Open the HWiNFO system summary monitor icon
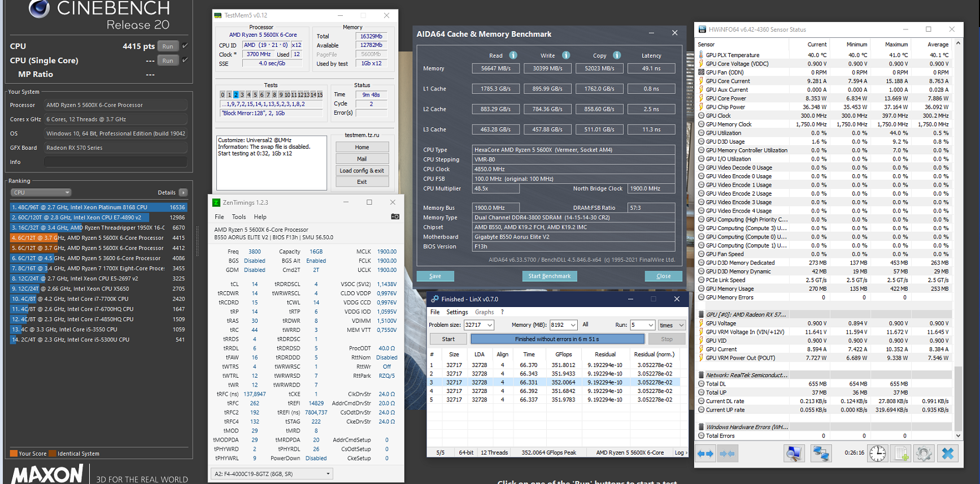 794,453
